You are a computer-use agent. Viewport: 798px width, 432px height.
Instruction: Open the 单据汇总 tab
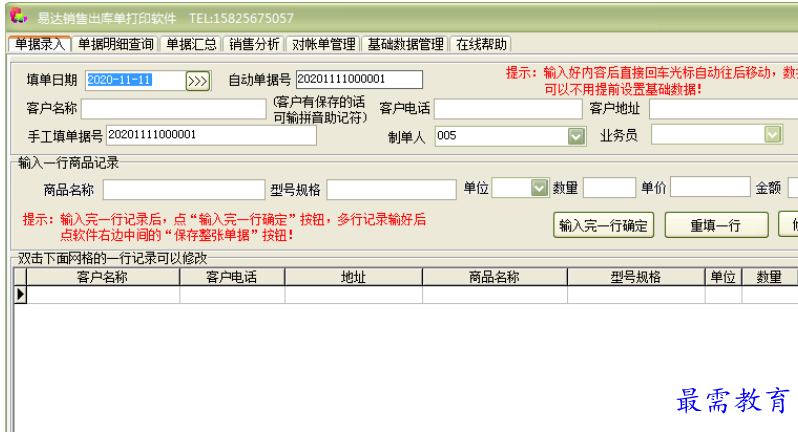191,44
